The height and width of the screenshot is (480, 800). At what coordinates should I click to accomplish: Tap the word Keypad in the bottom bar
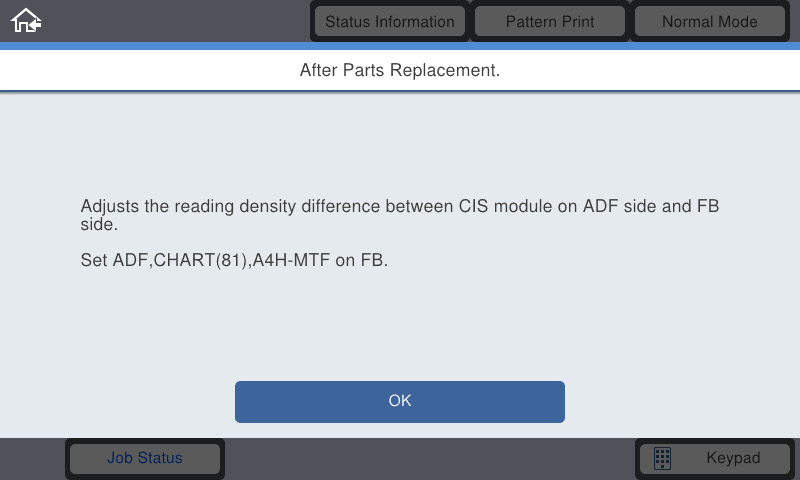[733, 458]
